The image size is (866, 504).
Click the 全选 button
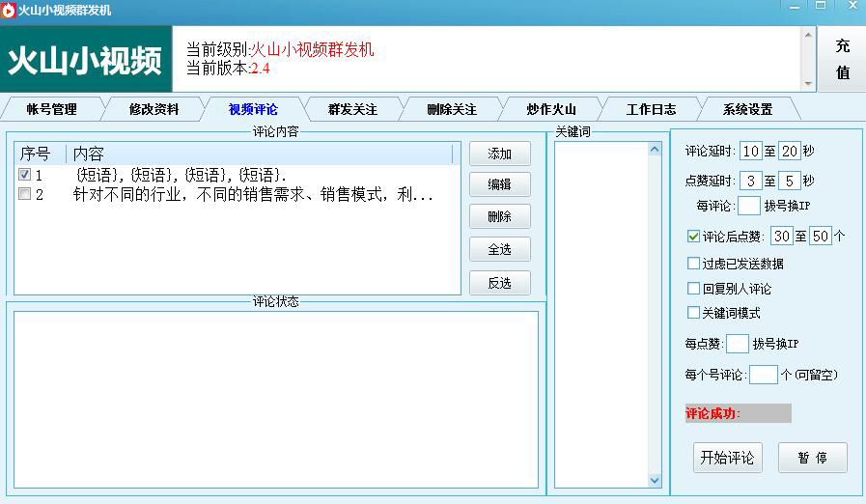[500, 249]
